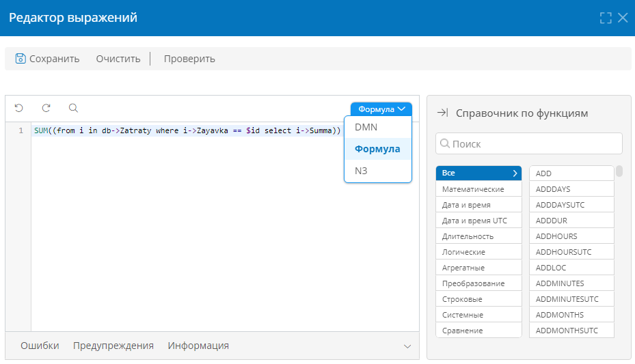Pick the ADDMONTHS function
Viewport: 635px width, 364px height.
click(x=571, y=315)
